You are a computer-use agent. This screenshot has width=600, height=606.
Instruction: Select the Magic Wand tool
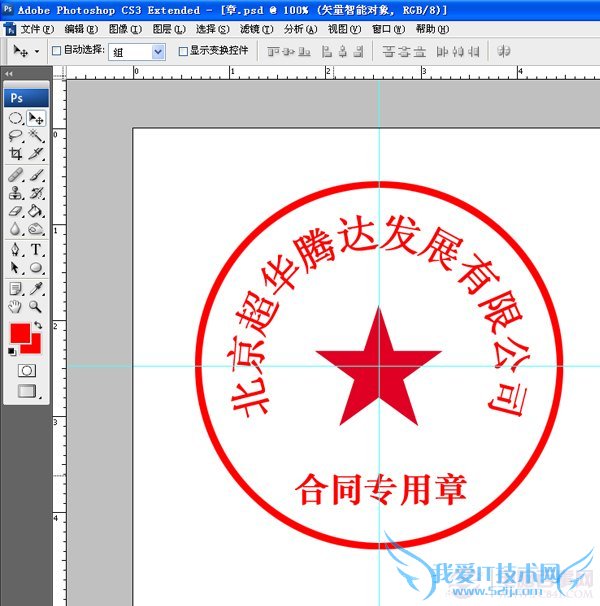point(36,136)
